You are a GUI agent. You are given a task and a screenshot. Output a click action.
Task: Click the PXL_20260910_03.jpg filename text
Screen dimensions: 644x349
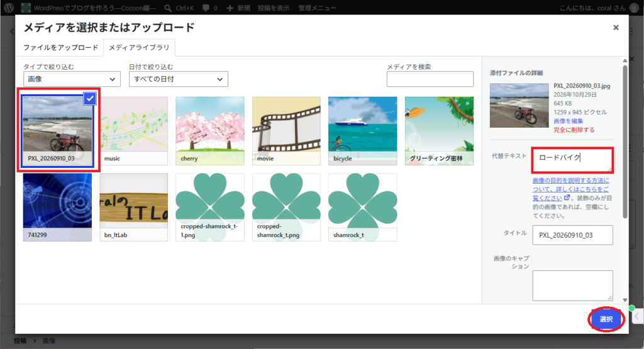(x=582, y=86)
